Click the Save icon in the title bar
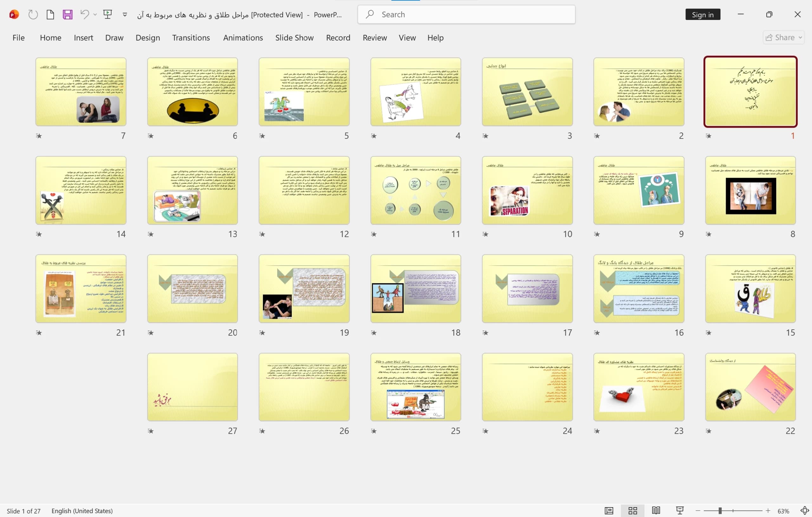 point(68,15)
